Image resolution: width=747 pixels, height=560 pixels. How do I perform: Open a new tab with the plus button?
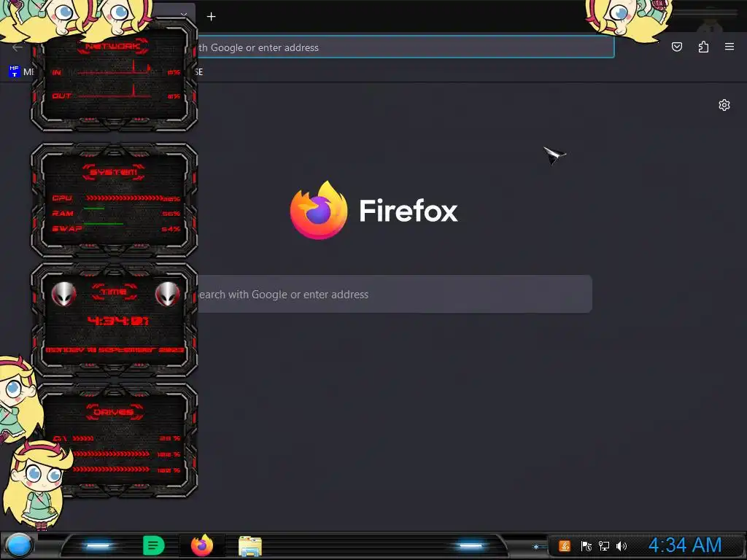click(x=211, y=17)
